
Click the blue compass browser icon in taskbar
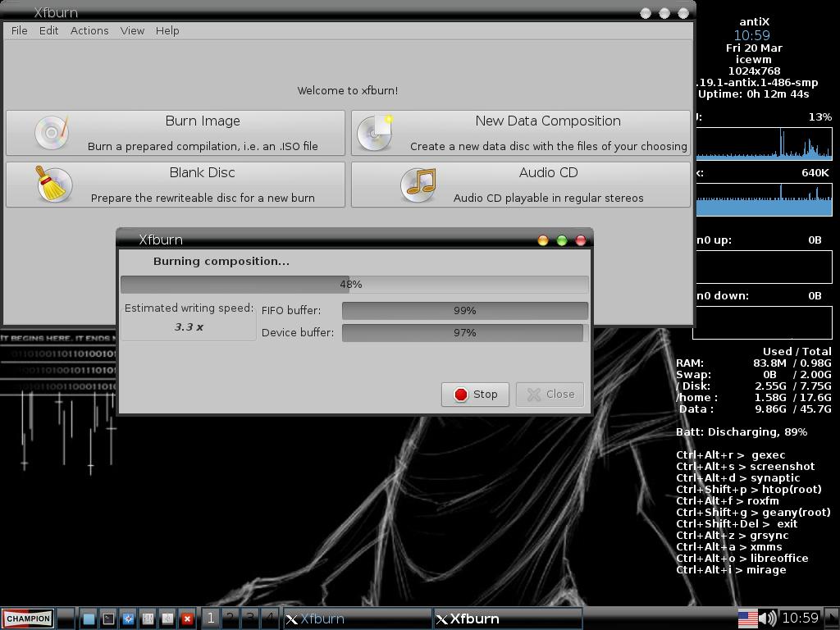coord(128,619)
